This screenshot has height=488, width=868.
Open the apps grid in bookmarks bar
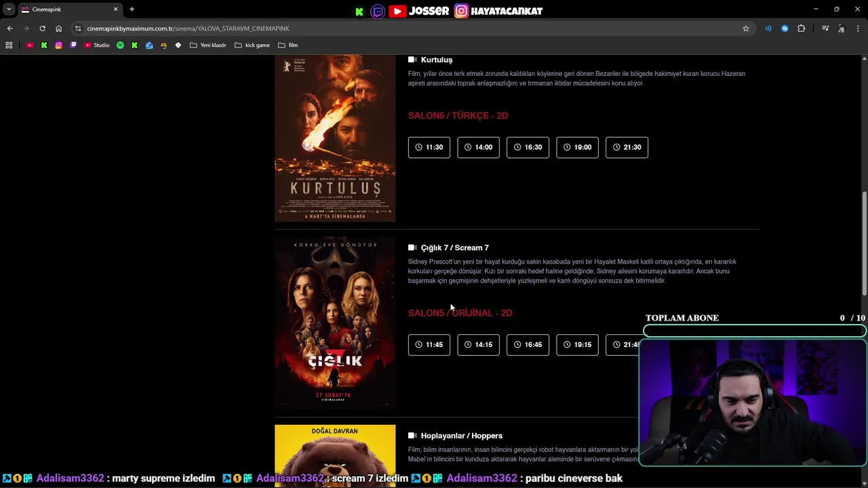pyautogui.click(x=9, y=45)
